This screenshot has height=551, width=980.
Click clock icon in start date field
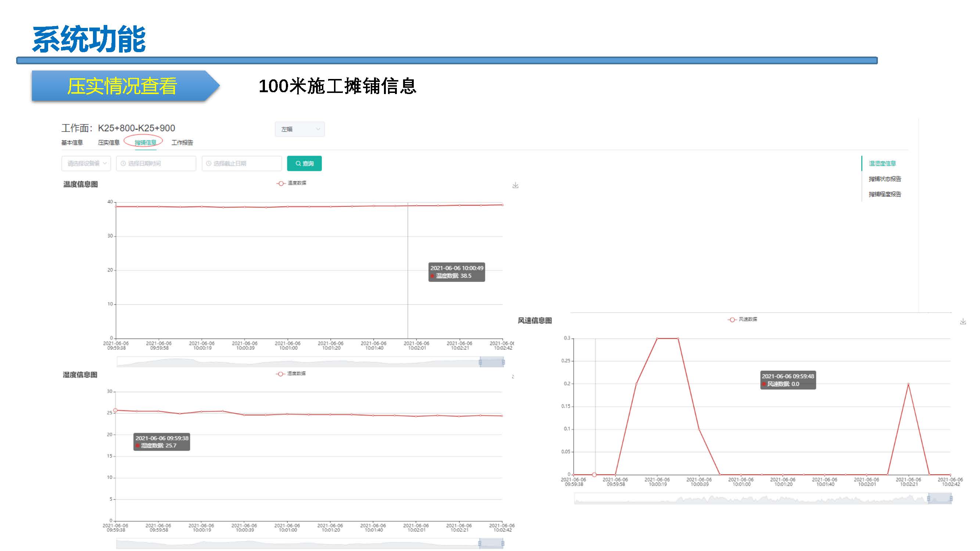pos(123,163)
